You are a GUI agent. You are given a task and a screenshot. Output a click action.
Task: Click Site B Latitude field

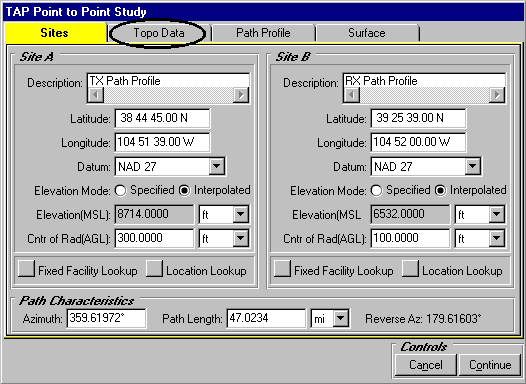[418, 118]
